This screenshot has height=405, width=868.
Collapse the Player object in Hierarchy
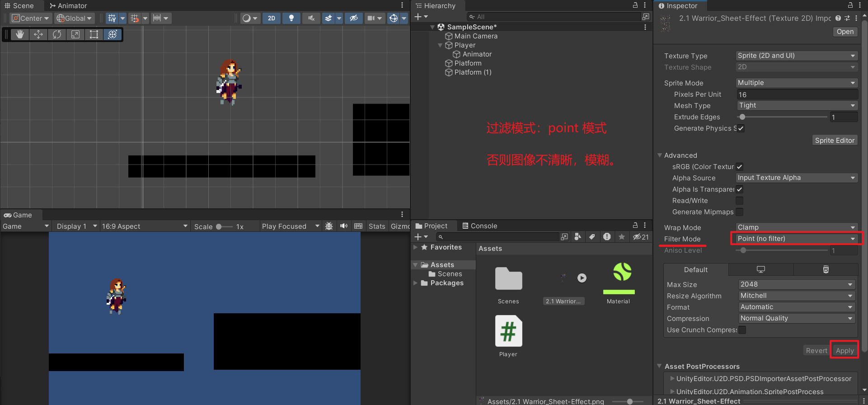(x=440, y=45)
